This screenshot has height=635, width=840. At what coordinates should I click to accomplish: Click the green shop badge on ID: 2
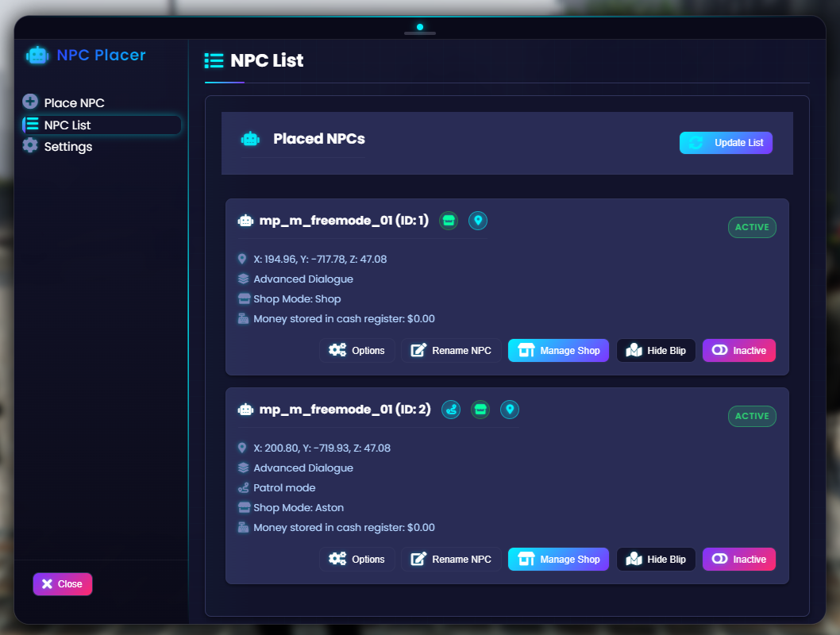tap(480, 410)
